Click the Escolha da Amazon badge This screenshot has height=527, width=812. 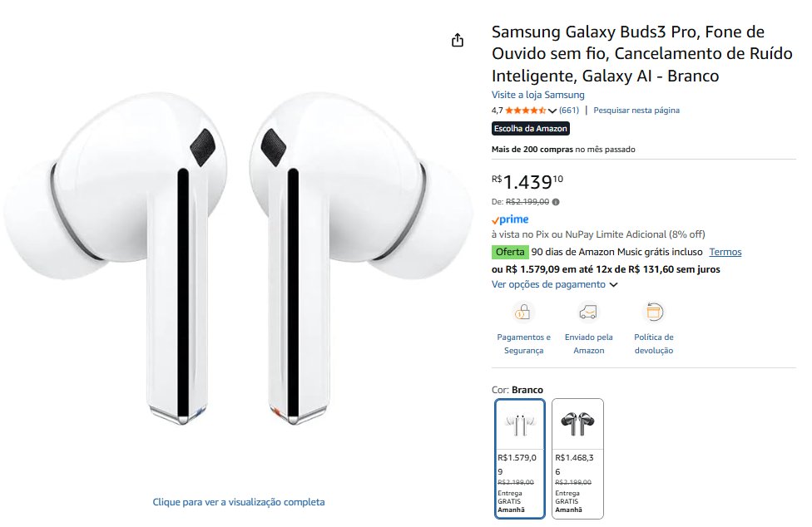(x=531, y=129)
